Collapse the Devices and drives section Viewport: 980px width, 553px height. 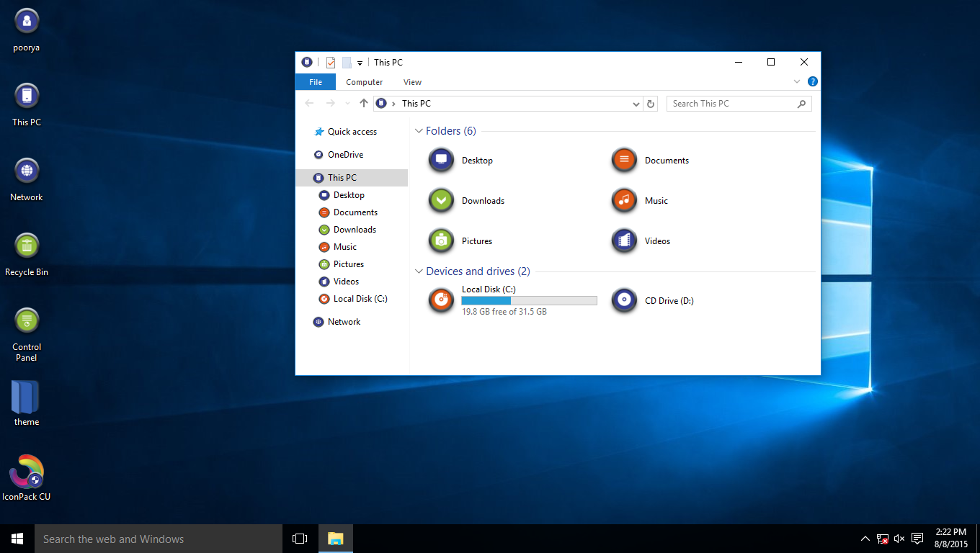pos(419,271)
